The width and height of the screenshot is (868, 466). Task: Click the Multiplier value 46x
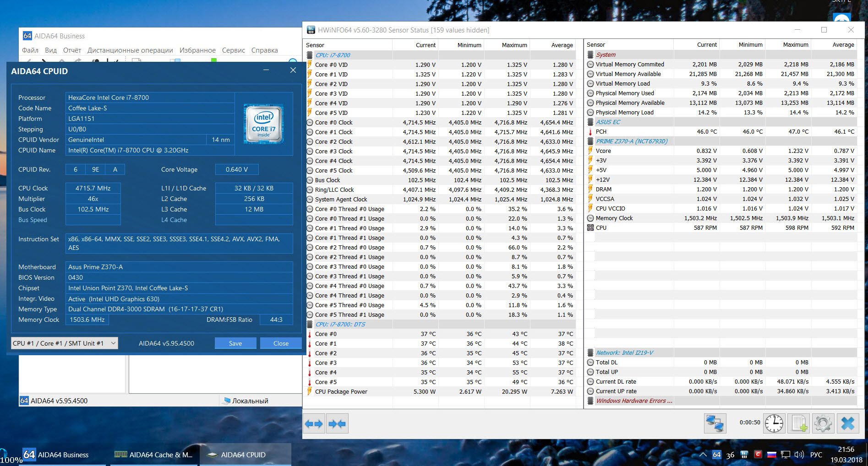tap(93, 199)
